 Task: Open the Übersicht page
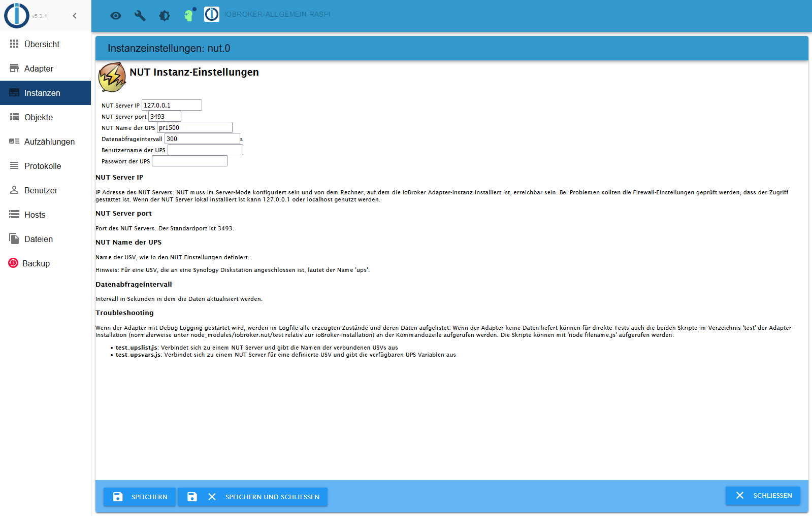coord(45,44)
